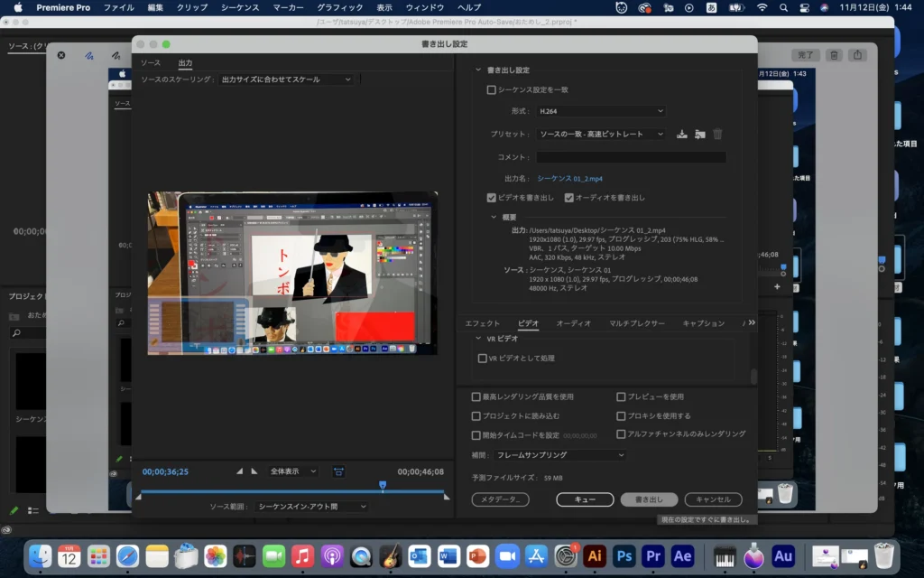924x578 pixels.
Task: Click the set in point triangle
Action: pyautogui.click(x=239, y=471)
